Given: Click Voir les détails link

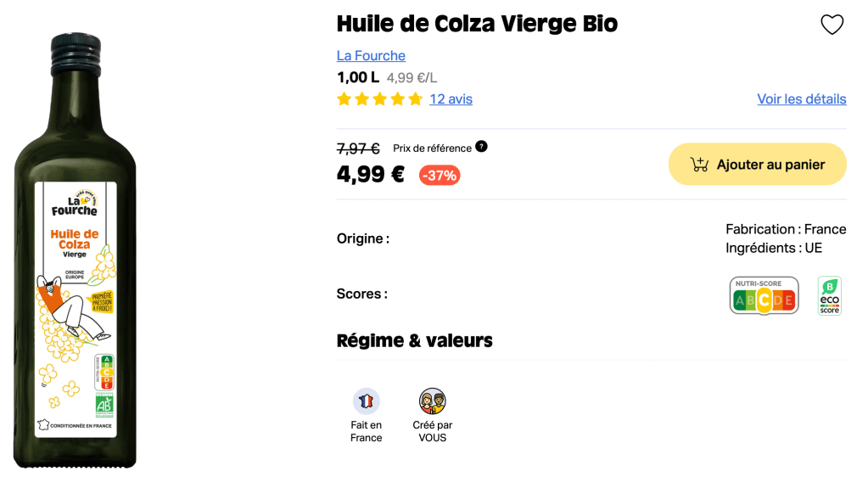Looking at the screenshot, I should pyautogui.click(x=801, y=98).
